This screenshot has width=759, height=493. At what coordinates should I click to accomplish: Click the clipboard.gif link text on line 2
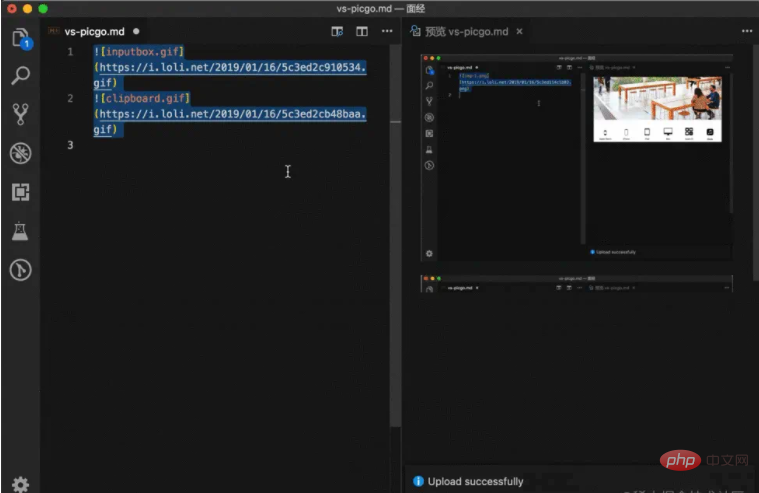(145, 98)
